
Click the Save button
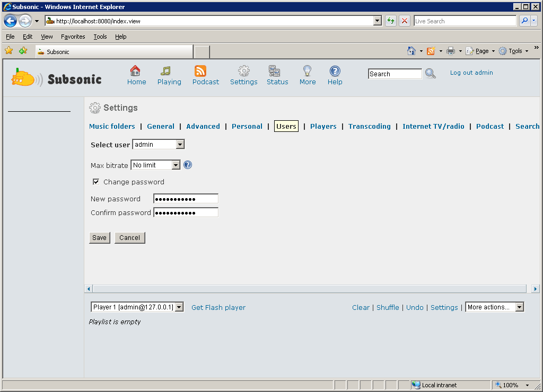[x=99, y=238]
